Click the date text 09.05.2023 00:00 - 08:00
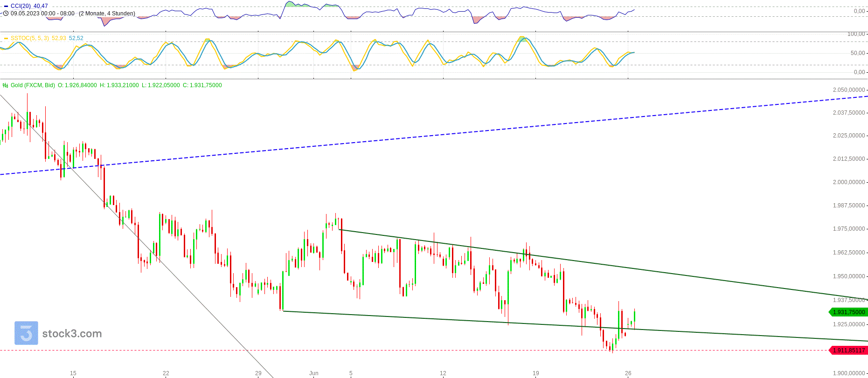This screenshot has height=378, width=868. click(42, 14)
